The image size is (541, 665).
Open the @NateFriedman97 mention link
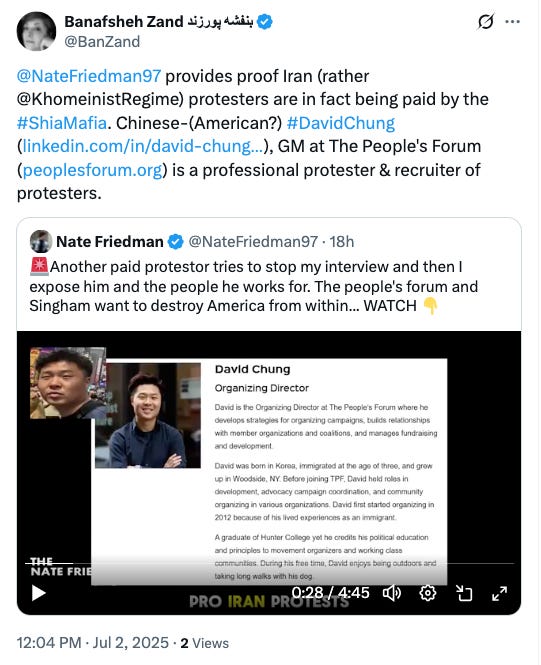(x=89, y=76)
